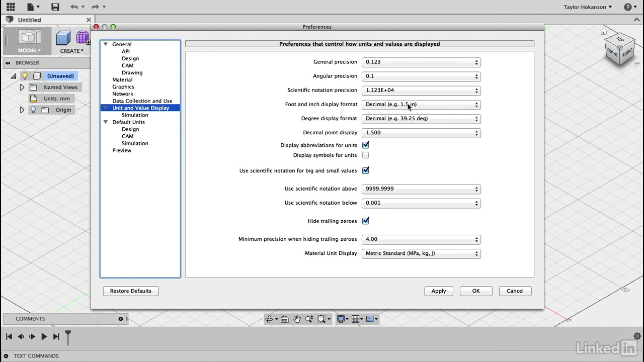
Task: Click the Save icon in the toolbar
Action: pyautogui.click(x=55, y=7)
